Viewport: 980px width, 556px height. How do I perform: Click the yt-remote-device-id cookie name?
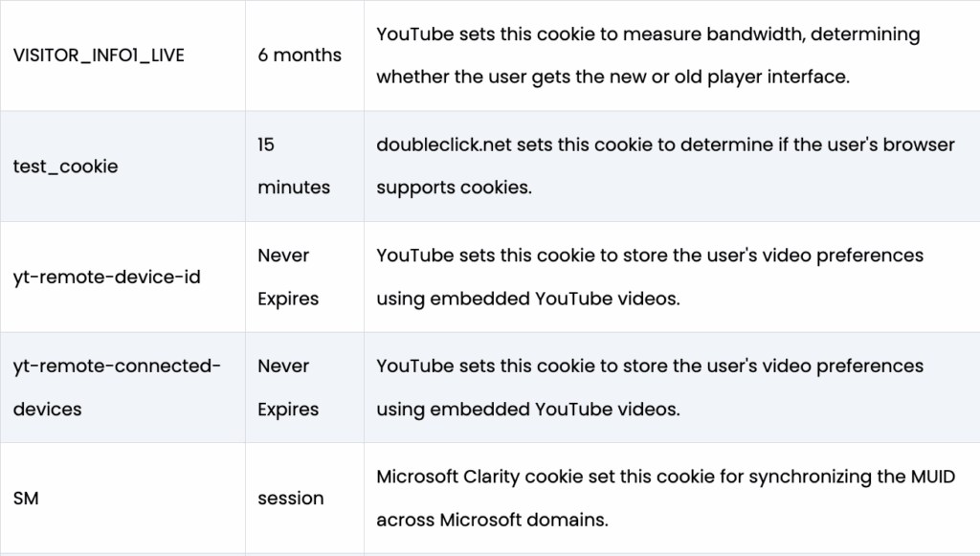[x=106, y=278]
